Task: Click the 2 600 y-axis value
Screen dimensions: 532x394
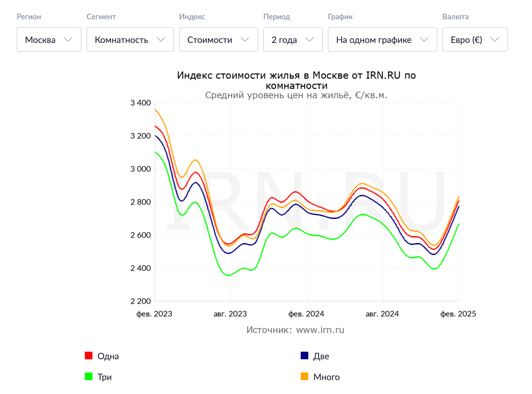Action: [x=141, y=235]
